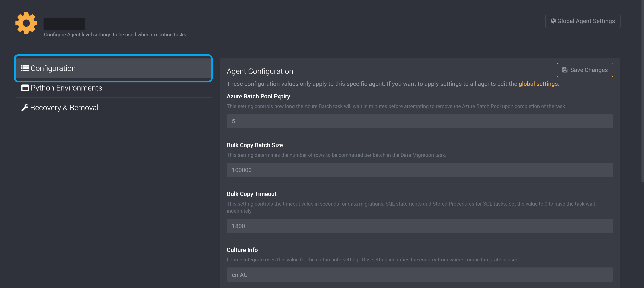Click the list icon beside Configuration

pos(25,68)
